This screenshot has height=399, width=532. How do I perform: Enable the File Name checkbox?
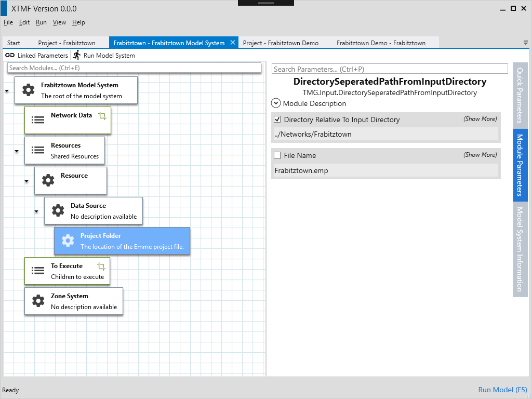pos(277,155)
